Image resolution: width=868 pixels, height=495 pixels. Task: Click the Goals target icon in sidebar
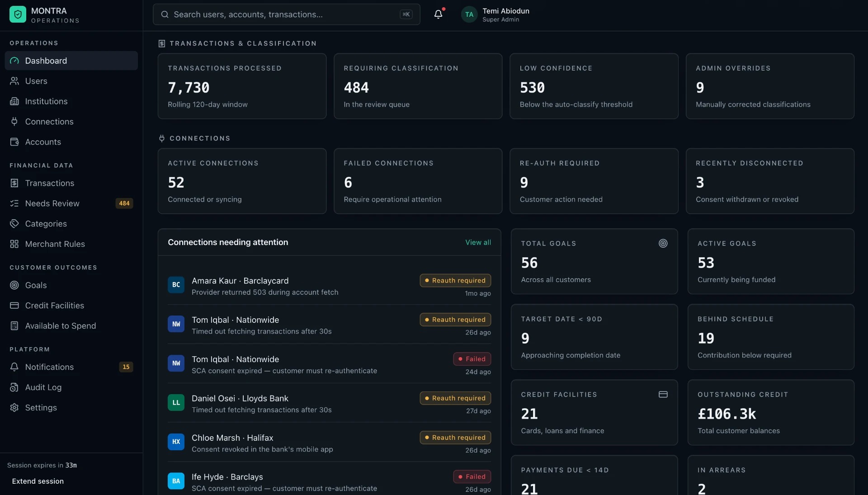[14, 285]
